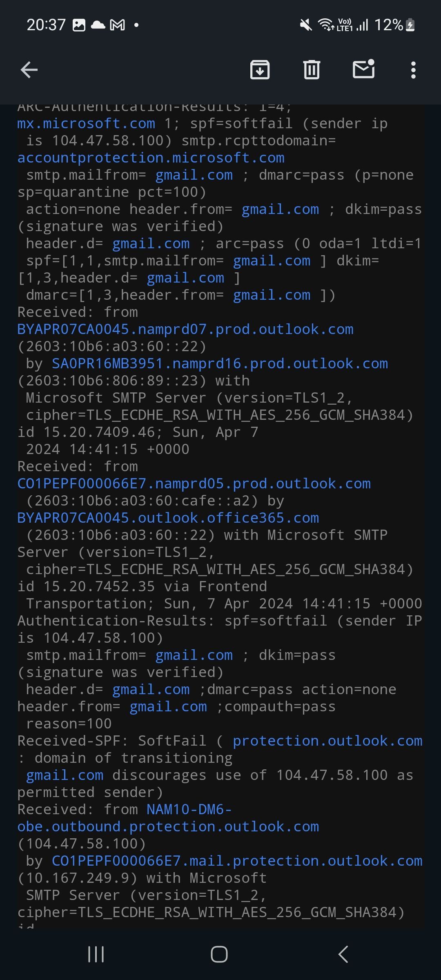Image resolution: width=441 pixels, height=980 pixels.
Task: Open recent apps overview
Action: pyautogui.click(x=95, y=955)
